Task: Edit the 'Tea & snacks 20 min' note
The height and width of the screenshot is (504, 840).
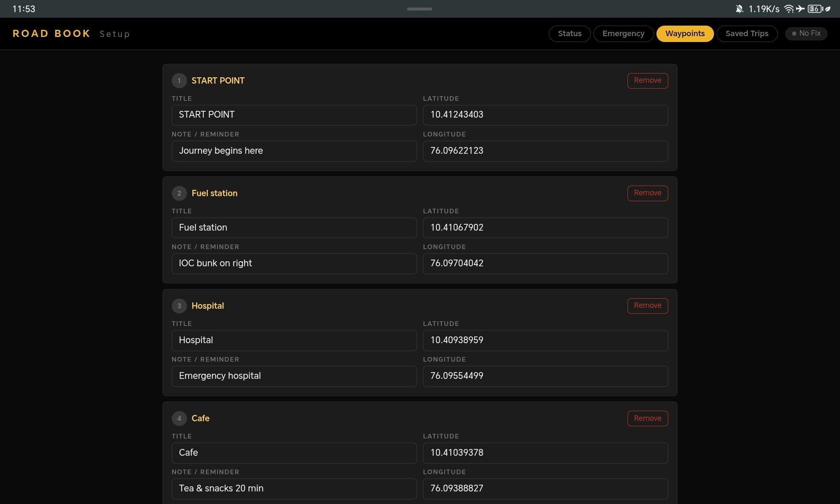Action: [x=294, y=489]
